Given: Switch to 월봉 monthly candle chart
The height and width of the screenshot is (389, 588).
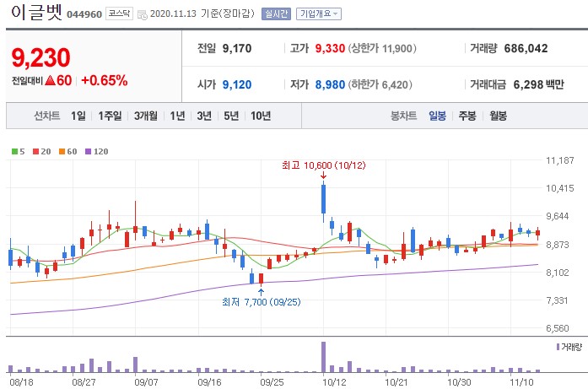Looking at the screenshot, I should pyautogui.click(x=498, y=116).
